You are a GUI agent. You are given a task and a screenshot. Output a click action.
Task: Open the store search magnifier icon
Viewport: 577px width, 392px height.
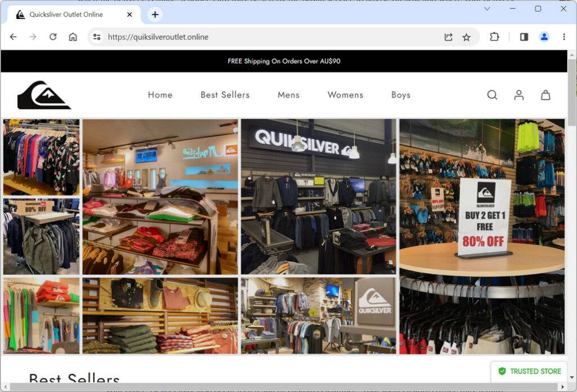tap(492, 95)
